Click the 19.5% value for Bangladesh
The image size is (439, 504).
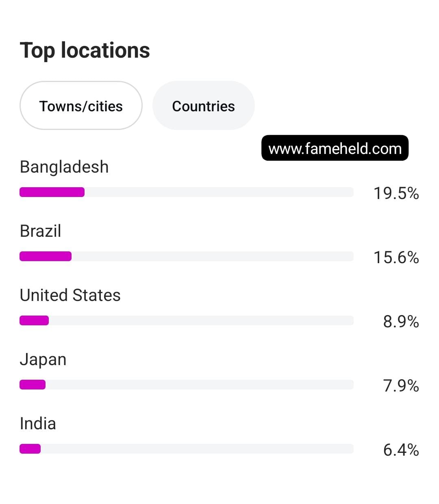[396, 193]
